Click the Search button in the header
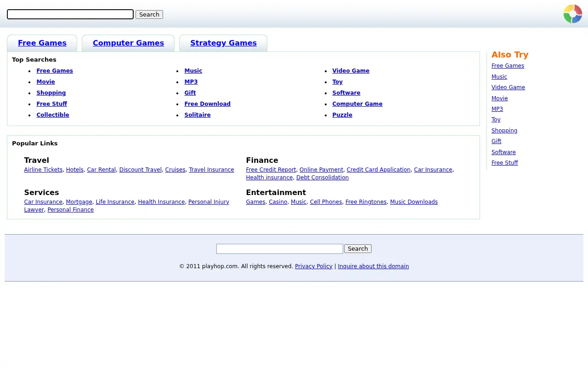 click(149, 14)
